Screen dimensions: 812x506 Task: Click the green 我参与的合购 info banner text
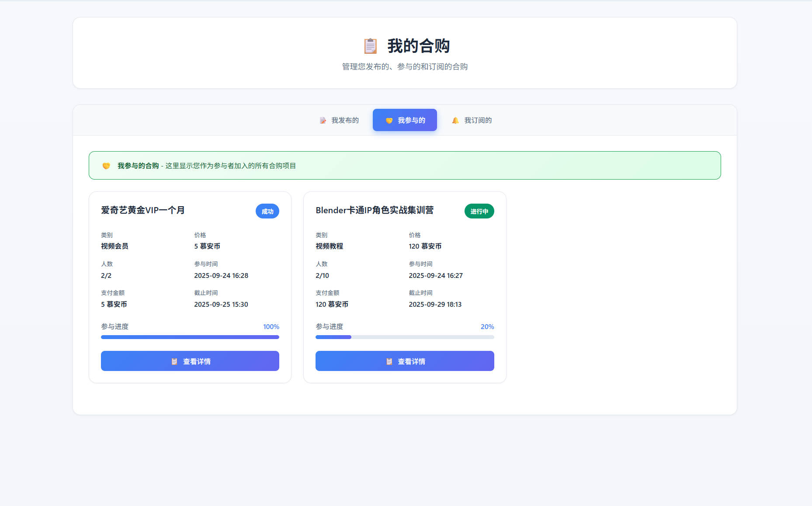(207, 166)
